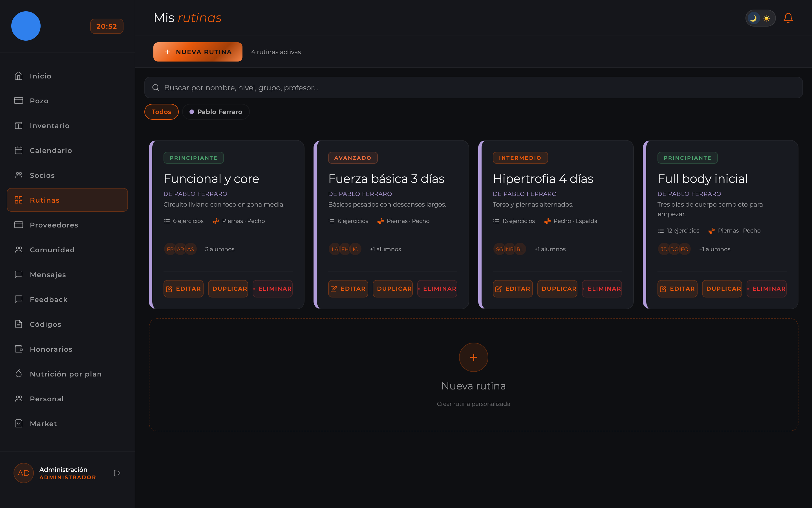Duplicate Hipertrofia 4 días routine
The width and height of the screenshot is (812, 508).
pos(557,289)
